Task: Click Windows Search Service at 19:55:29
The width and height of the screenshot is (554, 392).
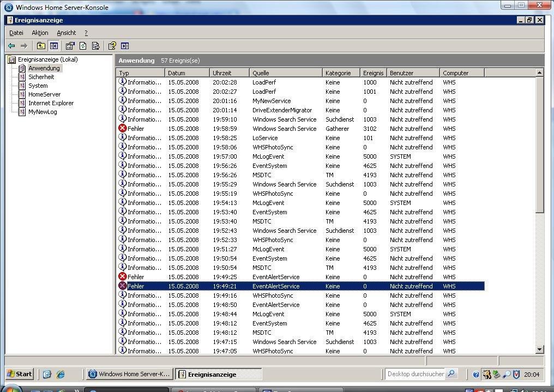Action: point(285,184)
